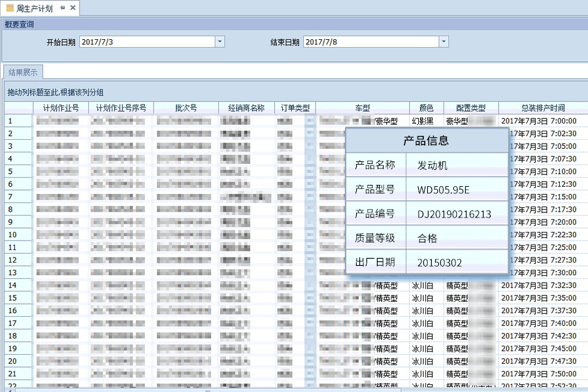Click time cell 2017年7月3日 7:32:30
Image resolution: width=588 pixels, height=392 pixels.
point(539,285)
